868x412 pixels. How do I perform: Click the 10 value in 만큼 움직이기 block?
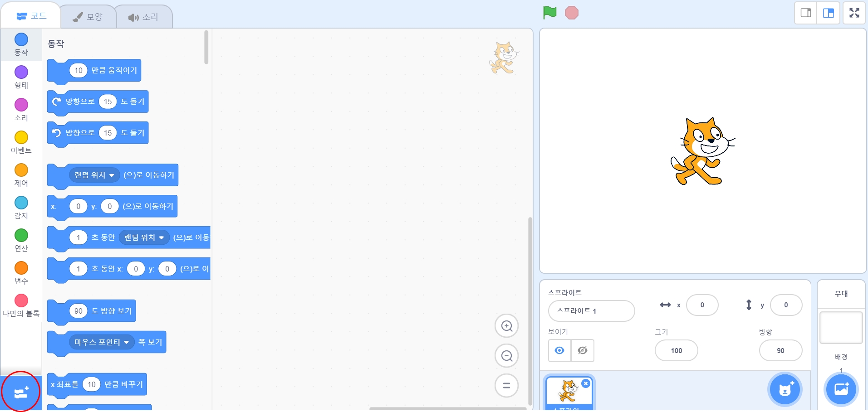coord(78,70)
